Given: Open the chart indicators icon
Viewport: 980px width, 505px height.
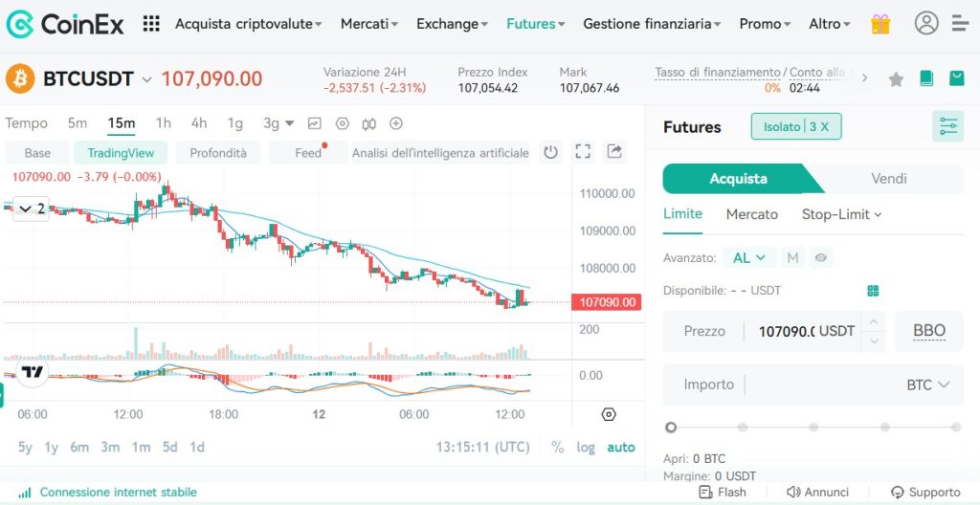Looking at the screenshot, I should pos(314,123).
